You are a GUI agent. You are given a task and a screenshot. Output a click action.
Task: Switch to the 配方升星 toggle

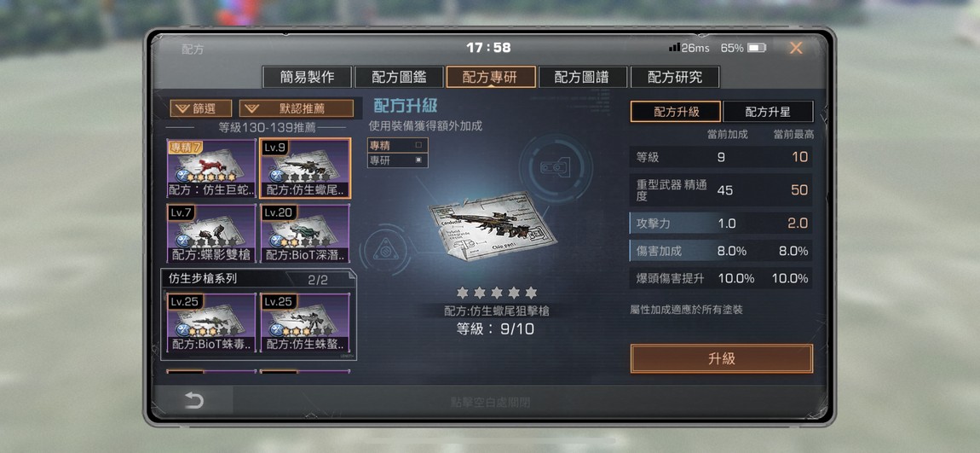pyautogui.click(x=768, y=112)
